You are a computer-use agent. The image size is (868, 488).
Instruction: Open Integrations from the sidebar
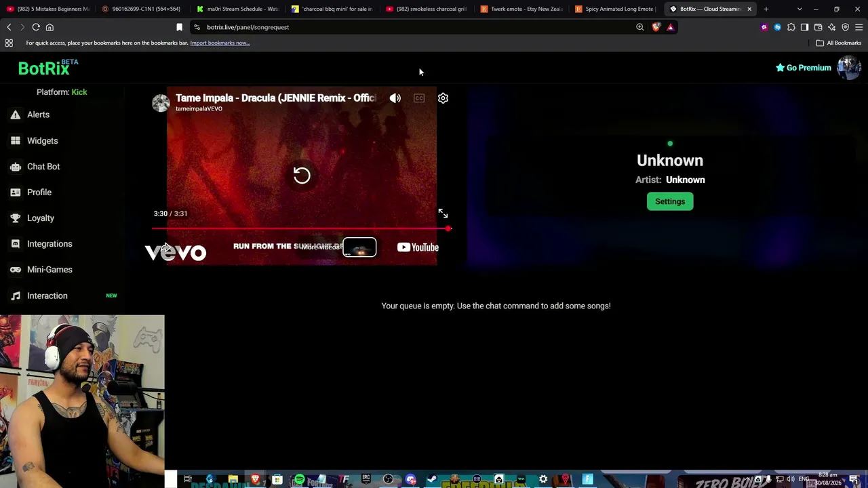coord(50,244)
